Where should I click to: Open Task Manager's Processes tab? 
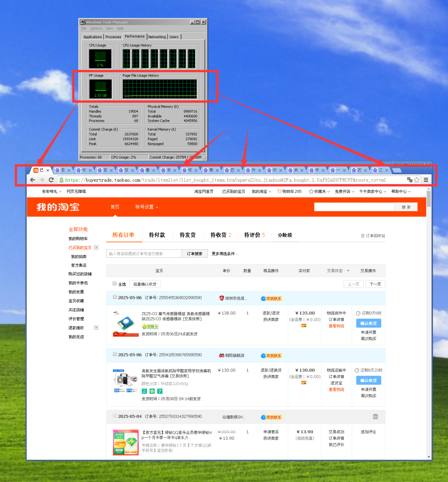pyautogui.click(x=113, y=37)
